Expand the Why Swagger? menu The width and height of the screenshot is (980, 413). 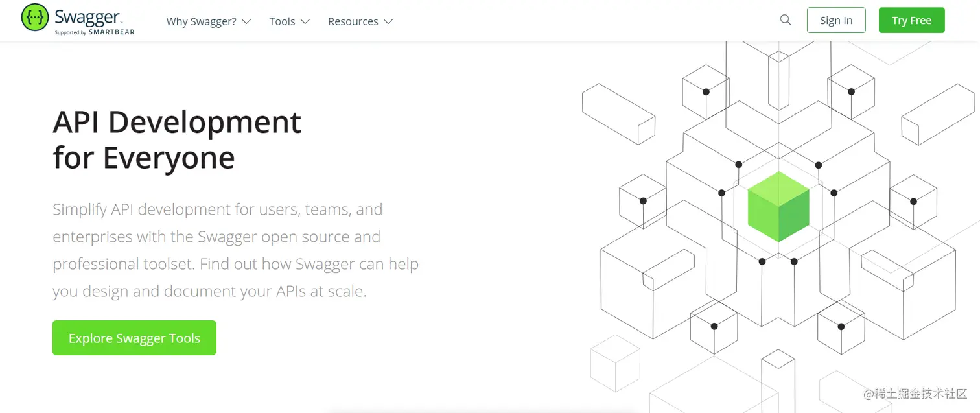(x=208, y=21)
